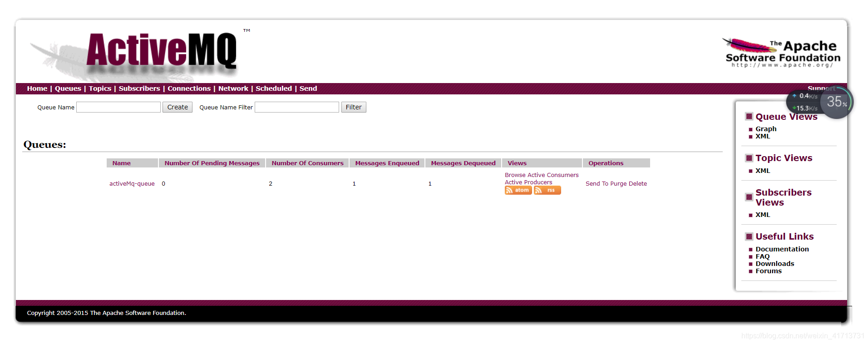Image resolution: width=868 pixels, height=344 pixels.
Task: Browse messages via the Browse link
Action: pyautogui.click(x=515, y=175)
